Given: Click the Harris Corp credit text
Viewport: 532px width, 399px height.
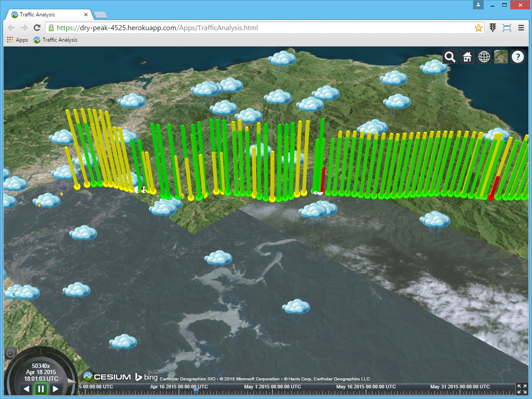Looking at the screenshot, I should pyautogui.click(x=298, y=379).
